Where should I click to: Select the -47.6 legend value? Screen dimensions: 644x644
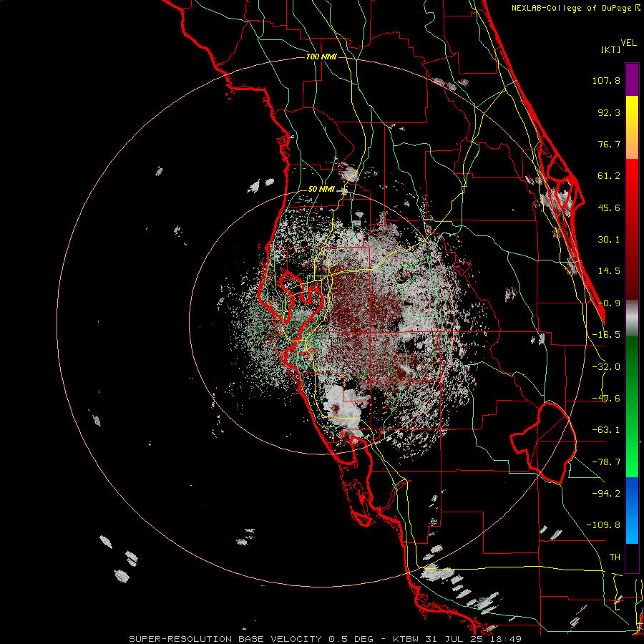(606, 399)
